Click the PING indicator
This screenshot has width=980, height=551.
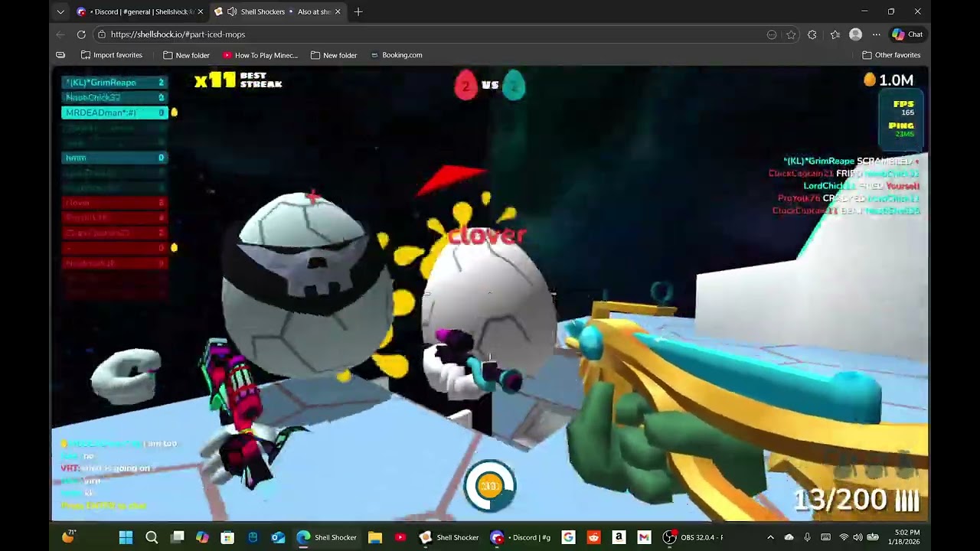click(x=902, y=129)
